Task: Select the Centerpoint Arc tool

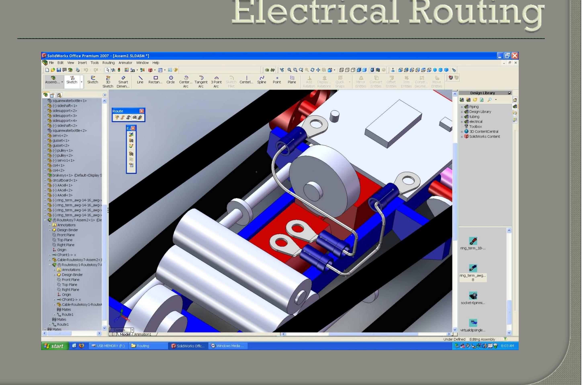Action: (186, 82)
